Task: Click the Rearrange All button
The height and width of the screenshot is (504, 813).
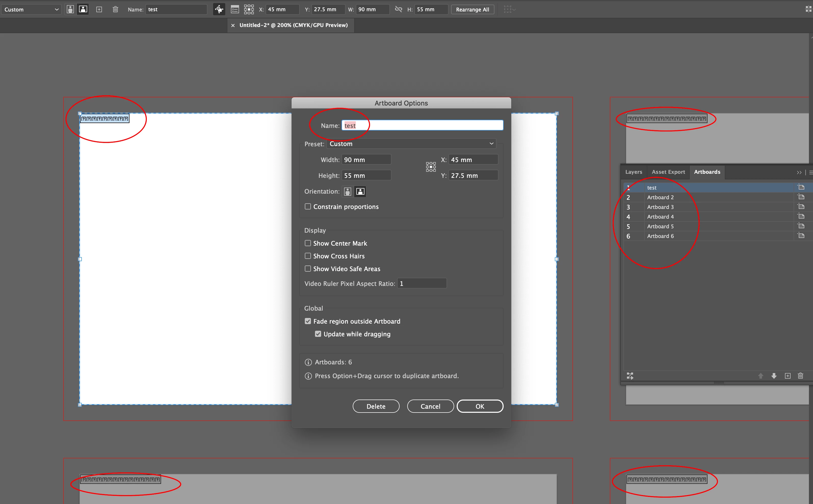Action: [x=472, y=9]
